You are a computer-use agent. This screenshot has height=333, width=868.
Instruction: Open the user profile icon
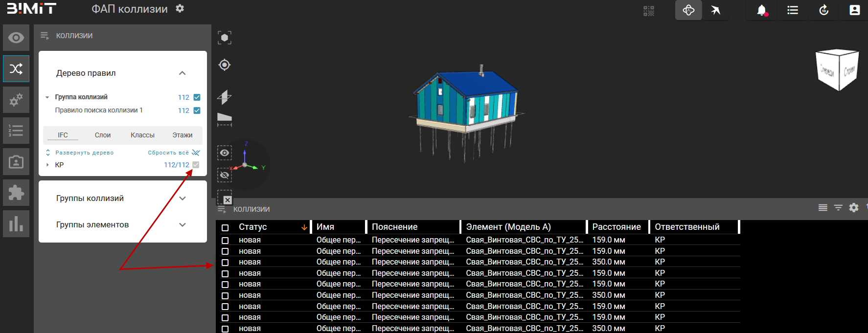point(854,10)
